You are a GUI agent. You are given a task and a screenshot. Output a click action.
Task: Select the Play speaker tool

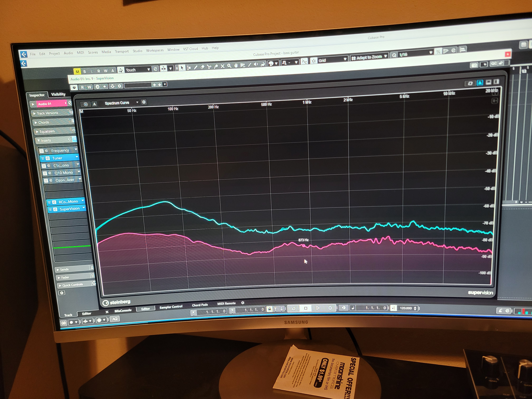[x=256, y=65]
